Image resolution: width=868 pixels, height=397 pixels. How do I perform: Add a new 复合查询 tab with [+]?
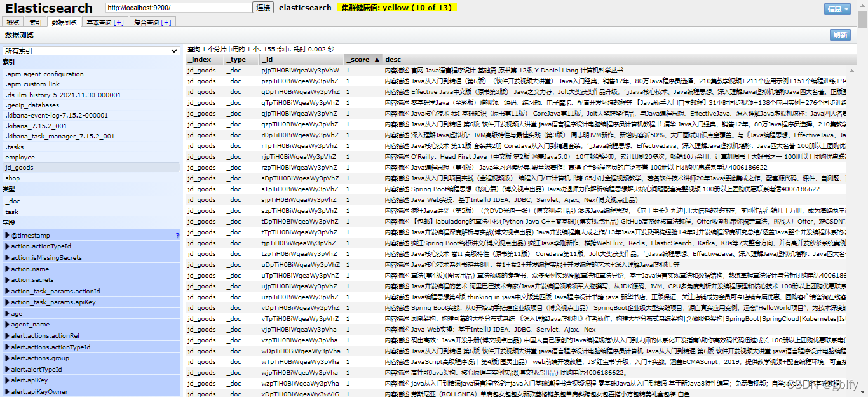click(166, 22)
